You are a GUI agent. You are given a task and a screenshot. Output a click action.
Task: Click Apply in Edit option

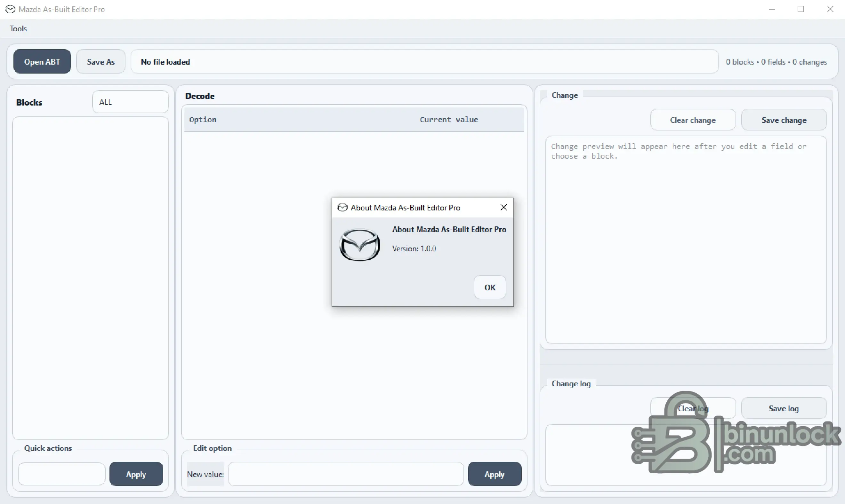495,474
